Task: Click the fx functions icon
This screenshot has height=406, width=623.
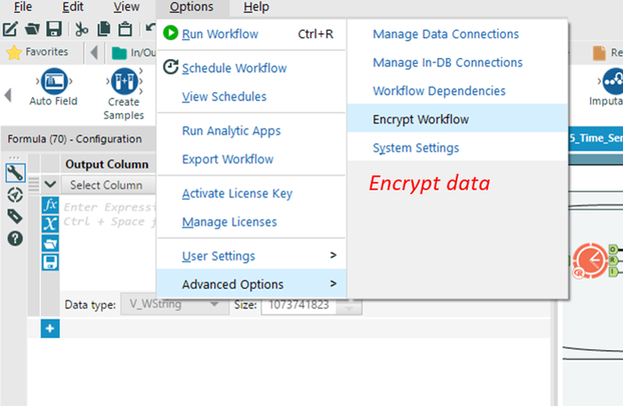Action: point(50,206)
